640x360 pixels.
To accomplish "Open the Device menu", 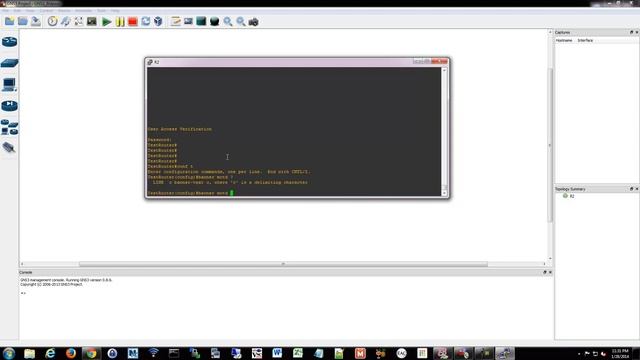I will coord(64,11).
